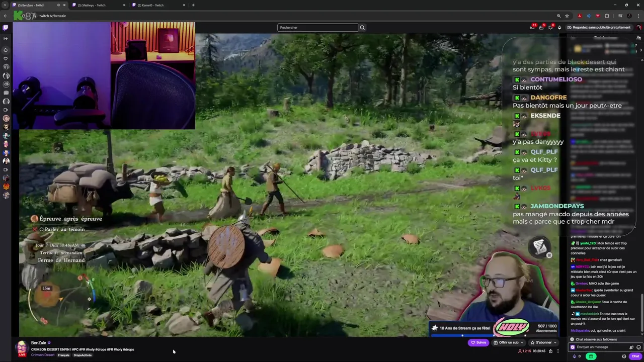Image resolution: width=644 pixels, height=362 pixels.
Task: Open the BenZaie channel name link
Action: pyautogui.click(x=39, y=343)
